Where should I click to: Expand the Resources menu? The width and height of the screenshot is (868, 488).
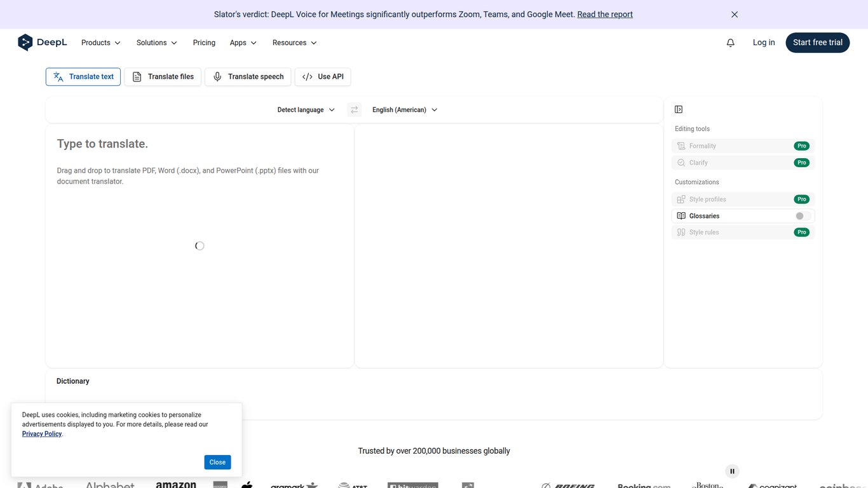(295, 43)
